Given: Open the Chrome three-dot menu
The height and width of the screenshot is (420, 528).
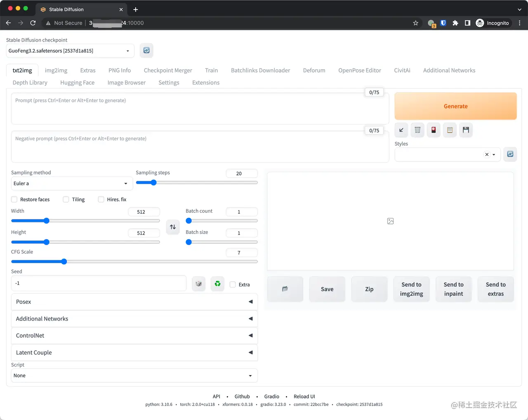Looking at the screenshot, I should pos(520,23).
